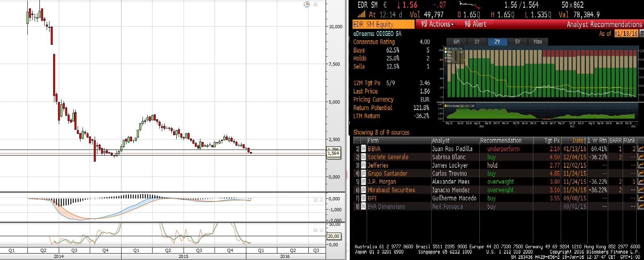This screenshot has height=260, width=644.
Task: Open the BBVA report document icon
Action: pos(363,149)
